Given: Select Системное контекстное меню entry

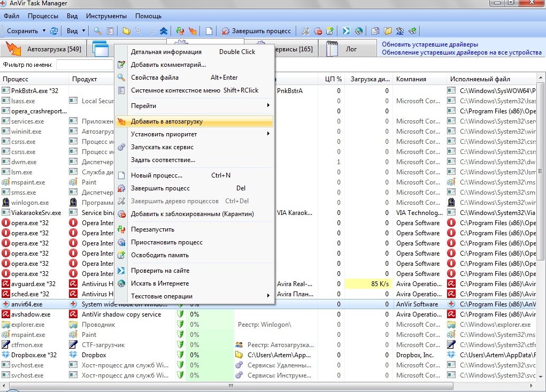Looking at the screenshot, I should (x=194, y=90).
